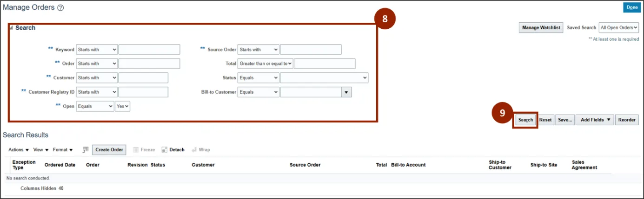
Task: Click the Create Order button
Action: 109,150
